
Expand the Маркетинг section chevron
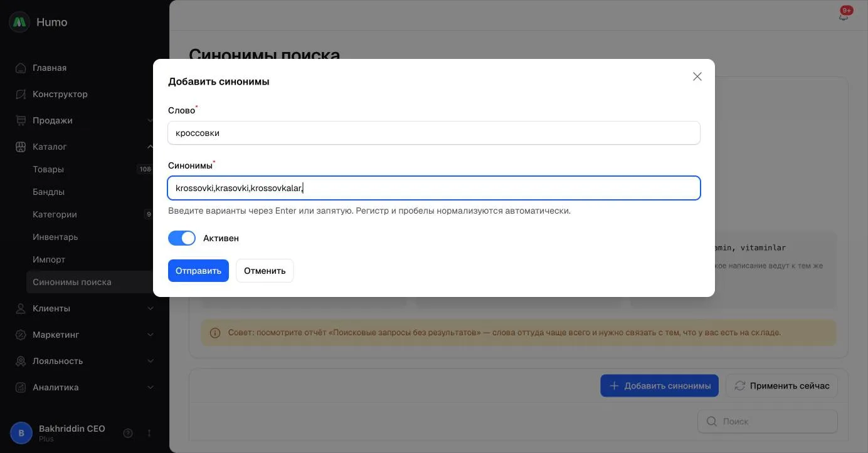(151, 335)
